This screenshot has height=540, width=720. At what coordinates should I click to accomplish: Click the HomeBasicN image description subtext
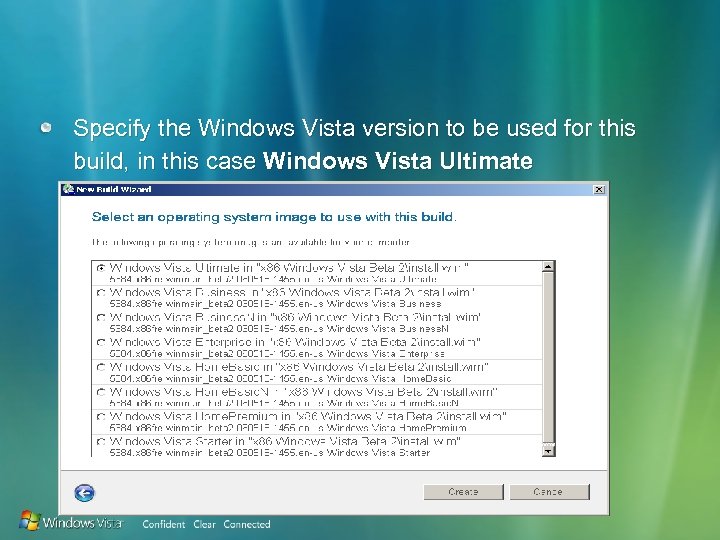pyautogui.click(x=284, y=404)
